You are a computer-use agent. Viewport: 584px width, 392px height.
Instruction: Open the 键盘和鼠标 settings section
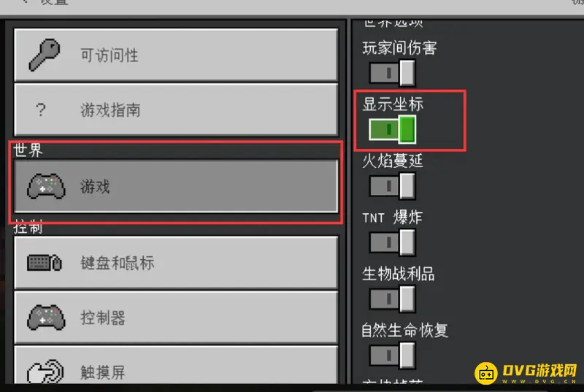[176, 263]
